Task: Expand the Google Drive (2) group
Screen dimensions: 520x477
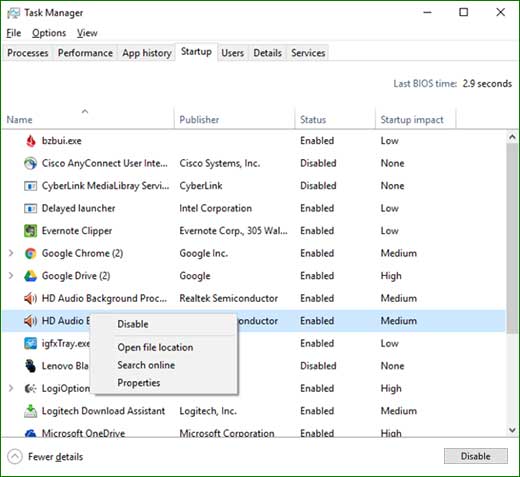Action: [11, 276]
